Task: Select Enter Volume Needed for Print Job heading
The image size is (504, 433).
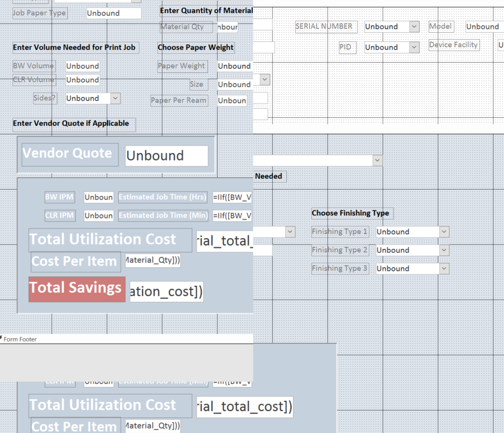Action: pos(75,47)
